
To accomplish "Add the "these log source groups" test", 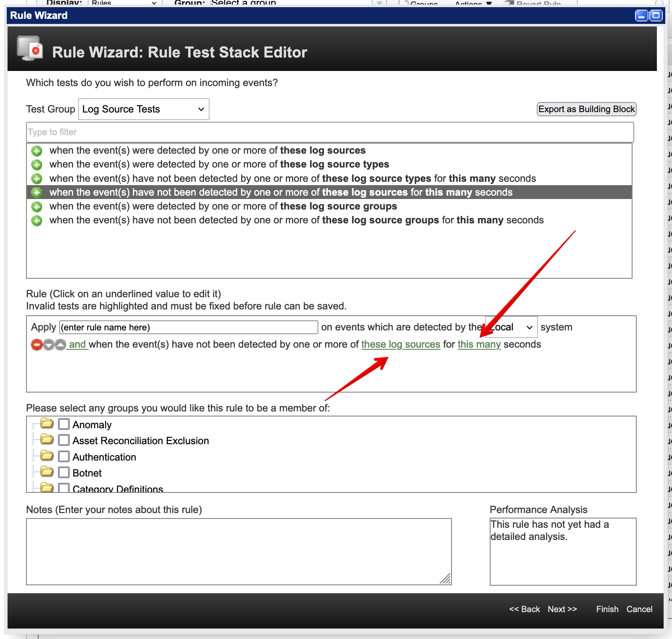I will pos(37,206).
